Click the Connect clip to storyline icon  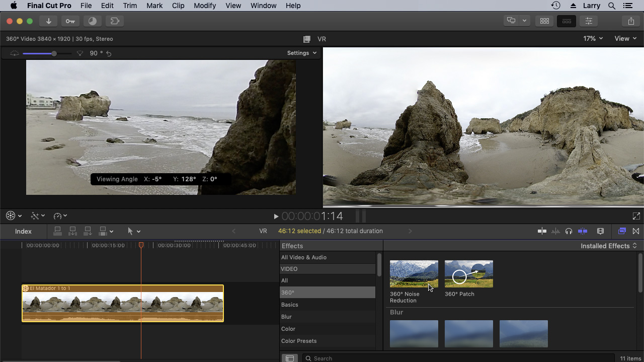[58, 231]
